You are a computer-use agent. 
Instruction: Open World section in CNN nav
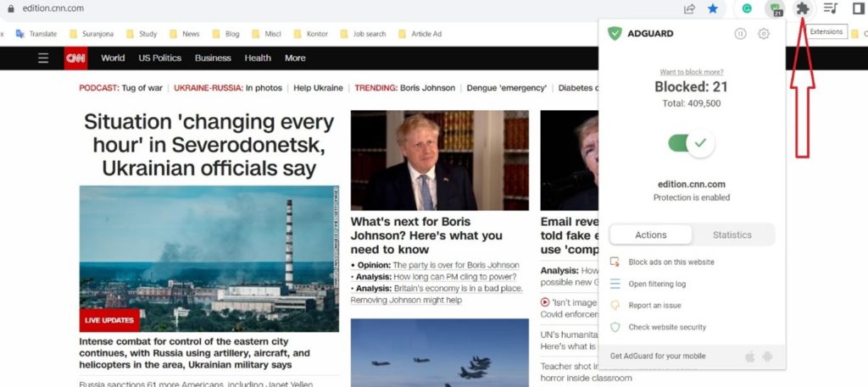(x=113, y=58)
